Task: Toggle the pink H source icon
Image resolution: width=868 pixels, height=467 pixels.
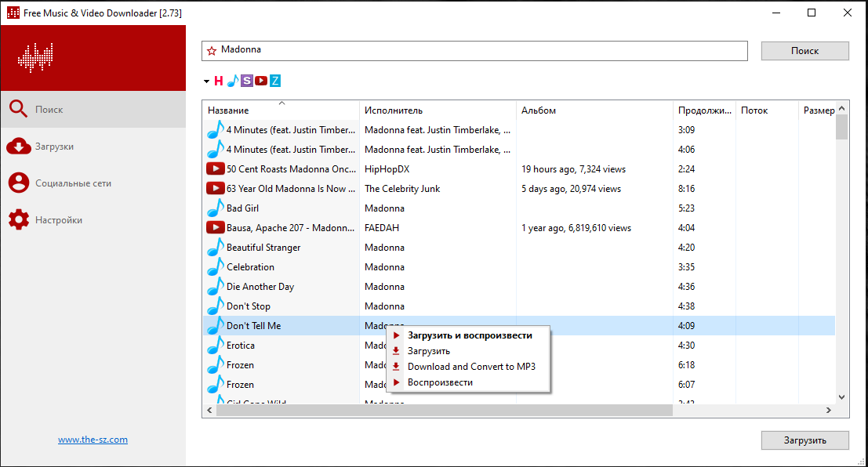Action: point(219,81)
